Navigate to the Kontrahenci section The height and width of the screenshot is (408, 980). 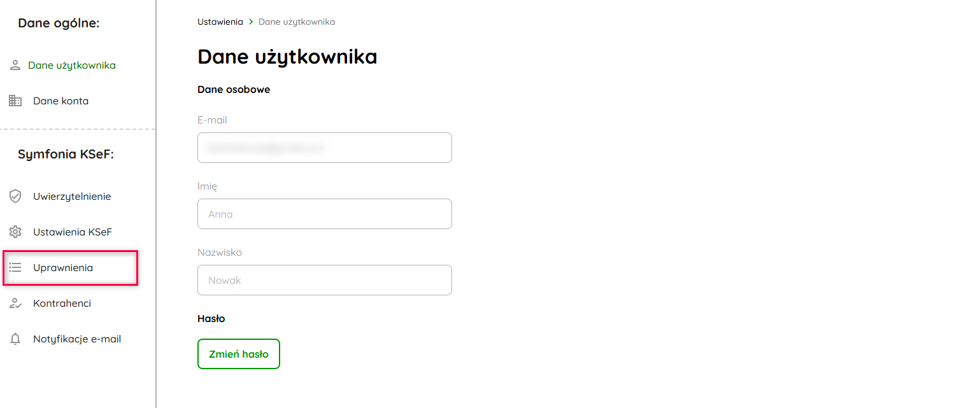click(x=62, y=304)
